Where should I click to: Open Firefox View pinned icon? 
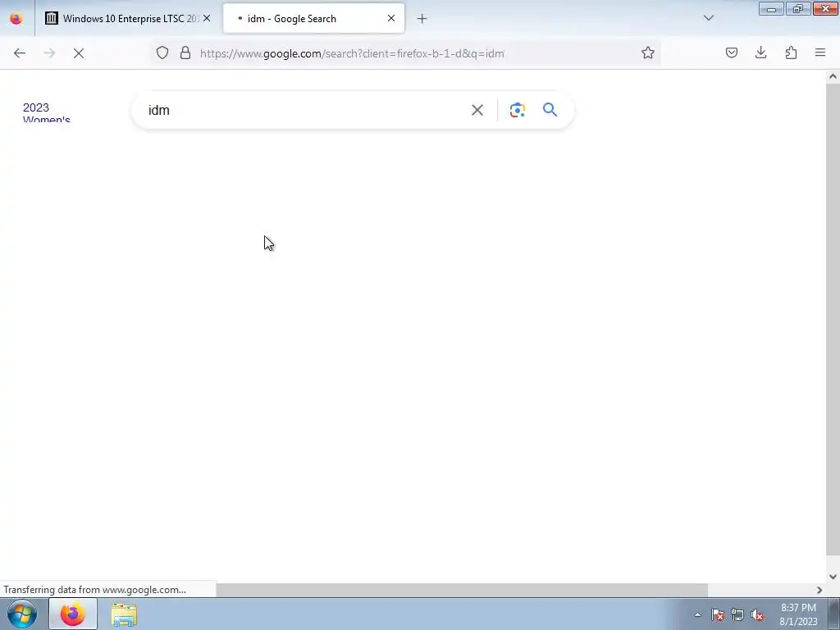16,19
